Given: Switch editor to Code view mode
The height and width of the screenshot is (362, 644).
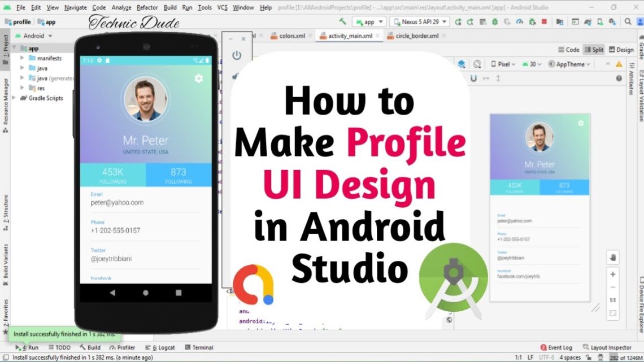Looking at the screenshot, I should click(568, 50).
